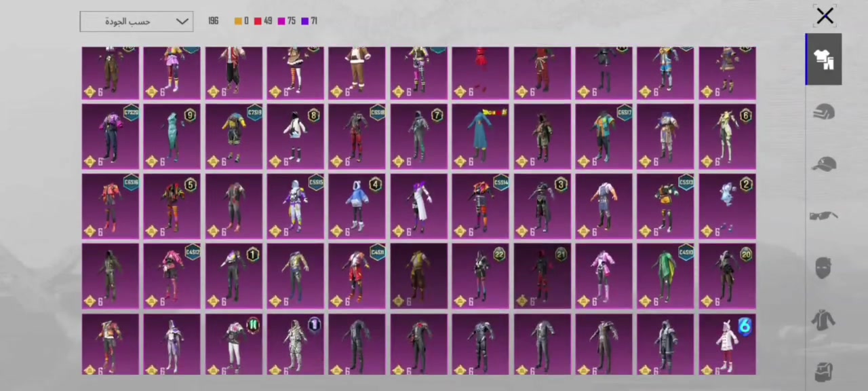The image size is (868, 391).
Task: Open the face mask category
Action: click(x=823, y=268)
